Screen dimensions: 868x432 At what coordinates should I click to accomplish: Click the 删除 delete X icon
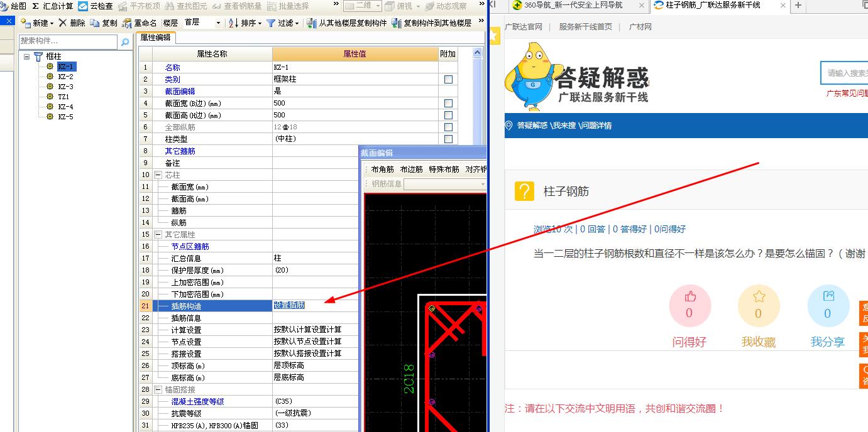tap(63, 23)
